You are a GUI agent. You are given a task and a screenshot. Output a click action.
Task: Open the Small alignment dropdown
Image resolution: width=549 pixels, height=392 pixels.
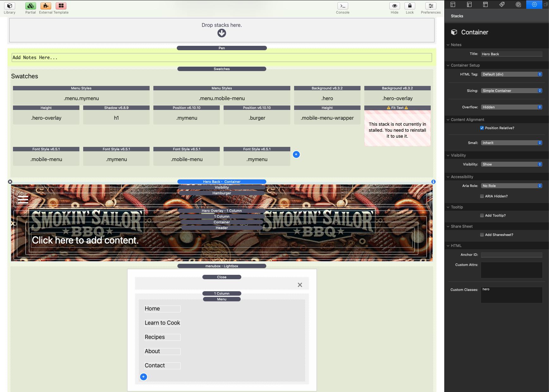pos(512,143)
